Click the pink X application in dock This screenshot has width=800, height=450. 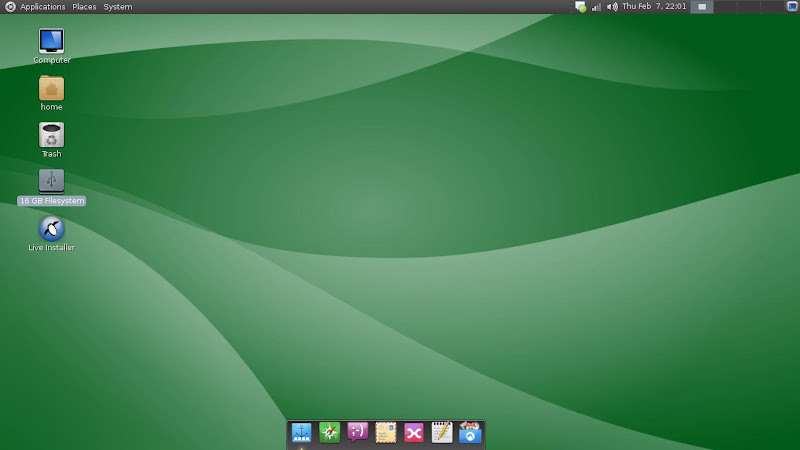414,432
